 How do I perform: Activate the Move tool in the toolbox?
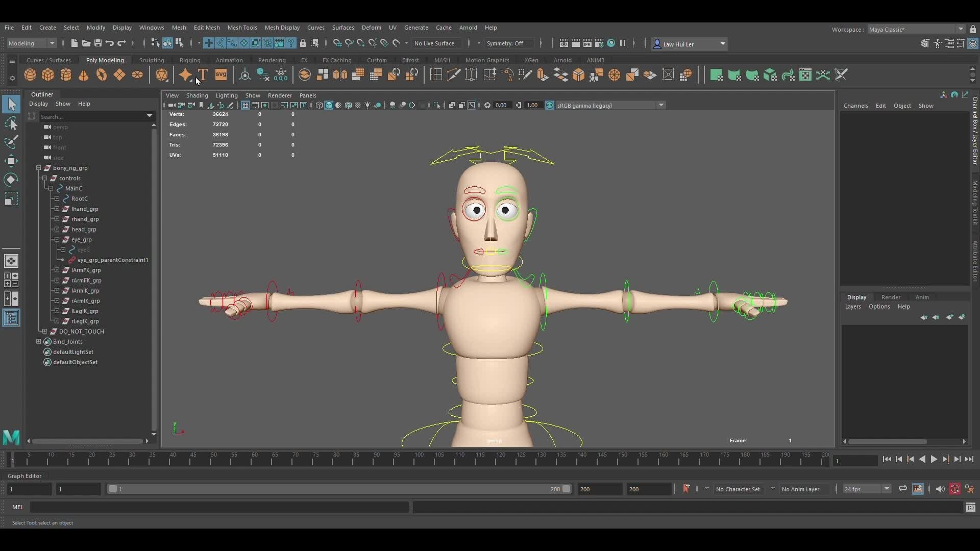tap(11, 161)
